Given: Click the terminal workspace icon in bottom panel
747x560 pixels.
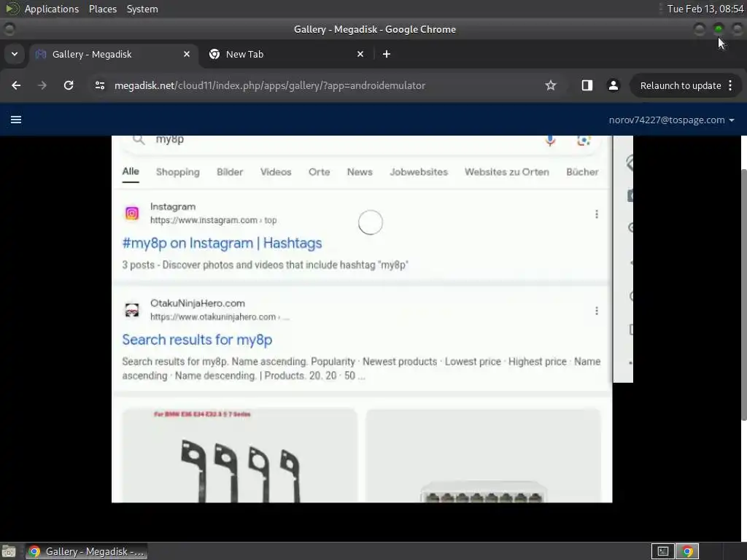Looking at the screenshot, I should [662, 551].
